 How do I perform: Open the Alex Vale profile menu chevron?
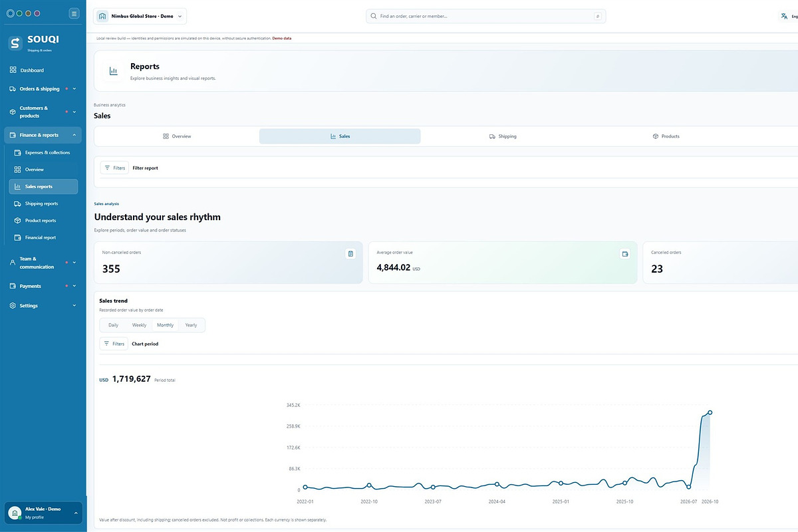pos(75,513)
